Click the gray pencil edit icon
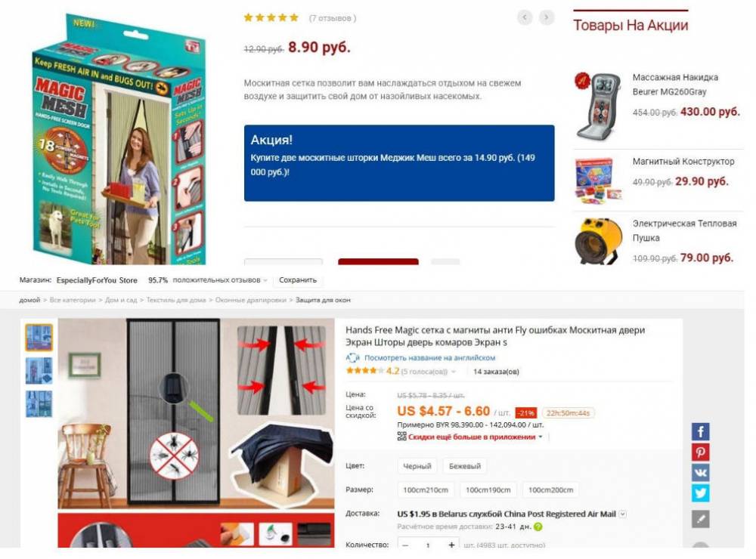The width and height of the screenshot is (756, 559). pos(701,519)
